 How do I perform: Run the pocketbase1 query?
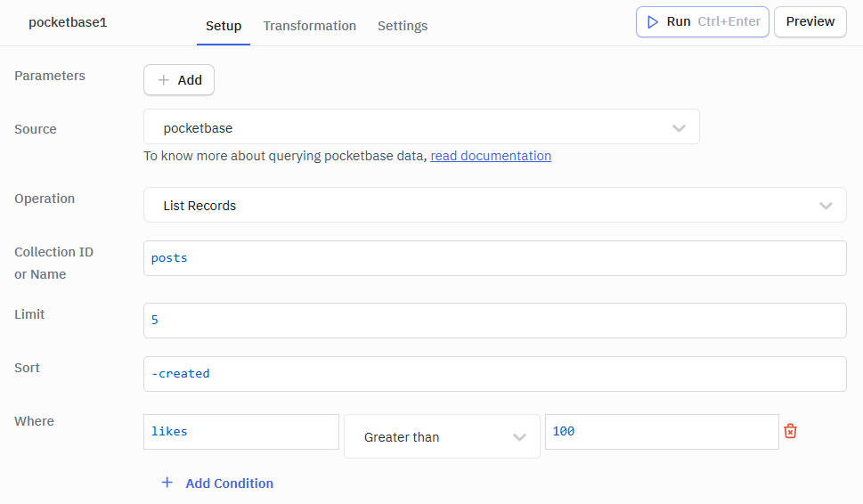[702, 21]
